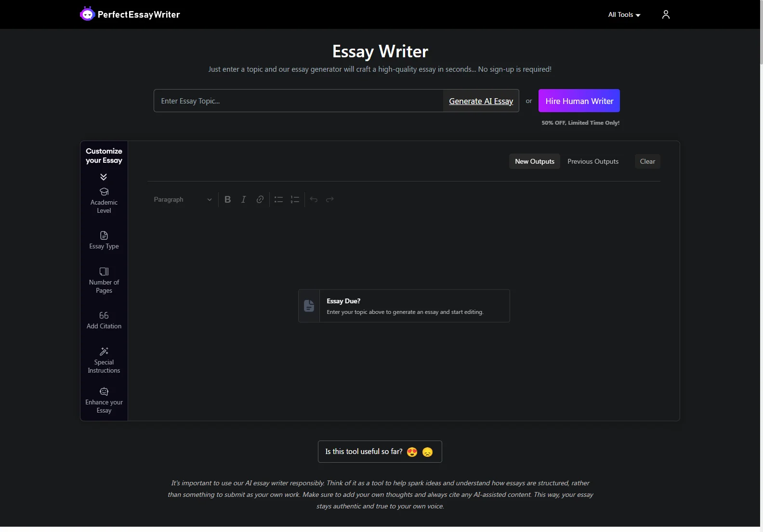Toggle bold formatting in editor toolbar

[228, 199]
